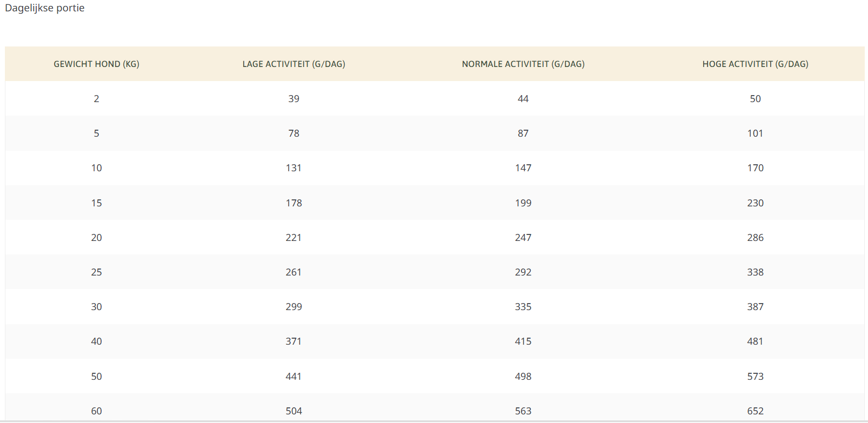Select the 'Lage activiteit (g/dag)' column header

[x=293, y=64]
